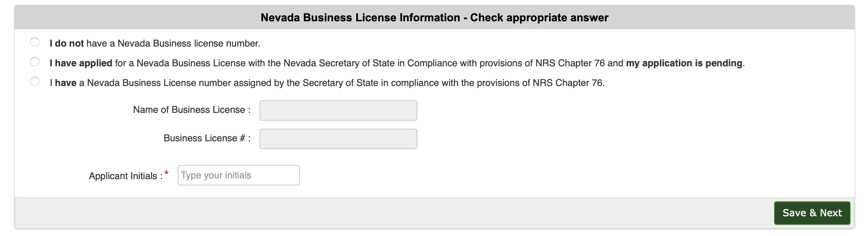The width and height of the screenshot is (868, 236).
Task: Focus the grayed-out Business License number box
Action: (x=338, y=139)
